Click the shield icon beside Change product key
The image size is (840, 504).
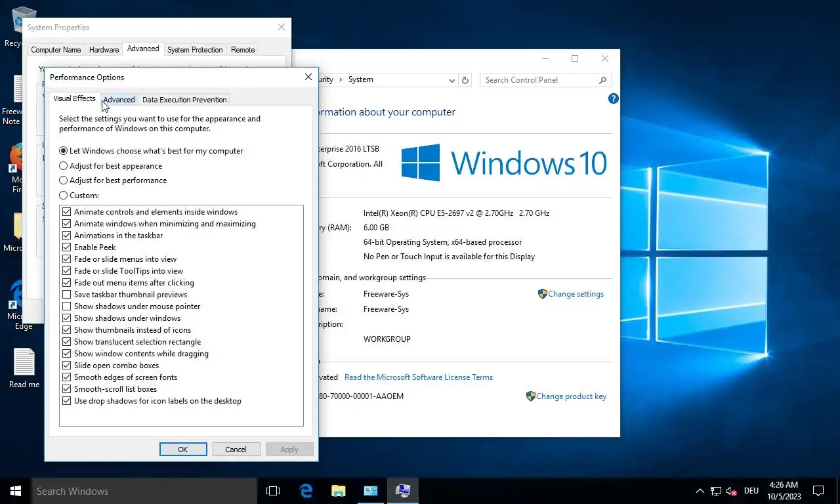coord(530,396)
